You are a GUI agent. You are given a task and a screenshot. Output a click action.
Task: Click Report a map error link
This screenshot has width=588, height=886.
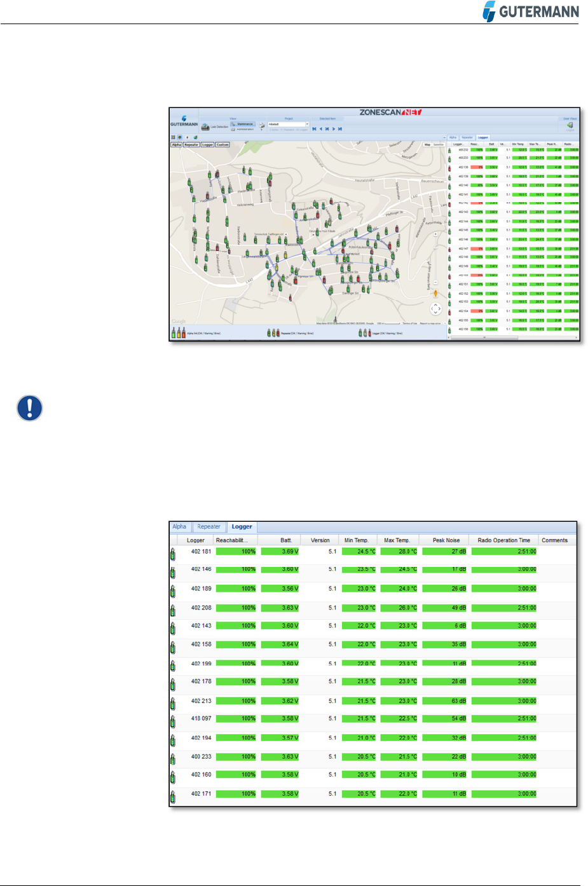click(430, 324)
